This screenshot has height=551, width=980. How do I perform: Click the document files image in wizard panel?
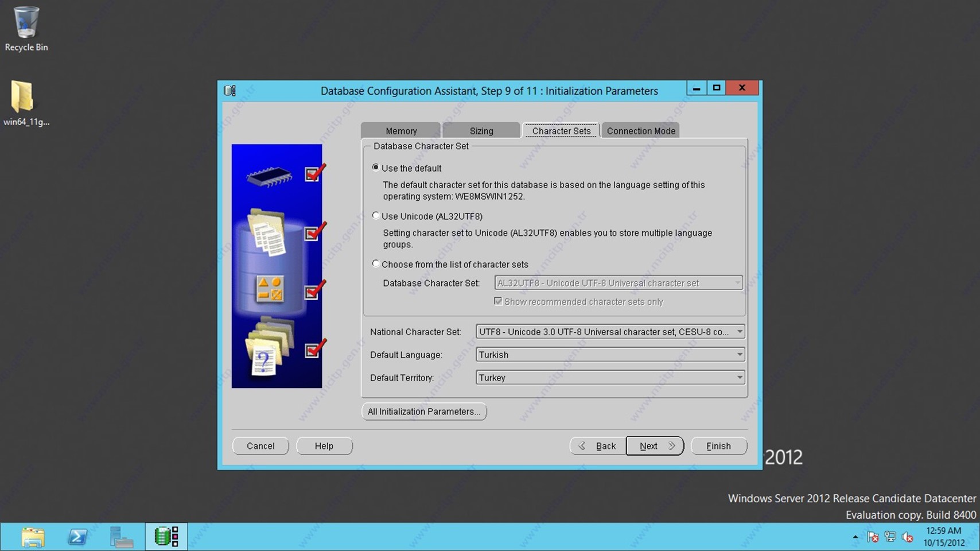pos(267,232)
